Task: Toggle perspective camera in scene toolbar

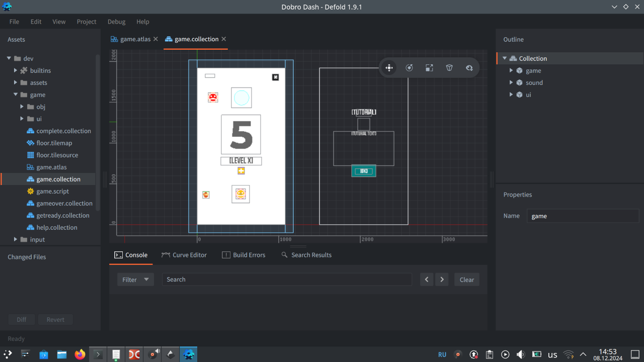Action: [449, 68]
